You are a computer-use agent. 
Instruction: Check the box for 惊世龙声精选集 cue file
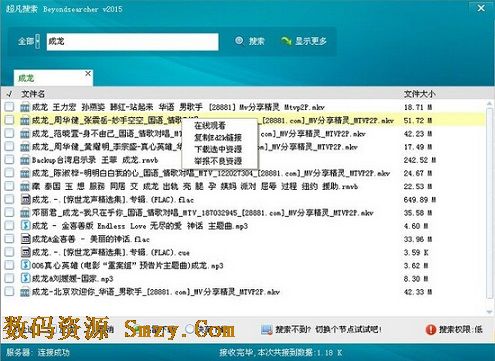pyautogui.click(x=9, y=252)
